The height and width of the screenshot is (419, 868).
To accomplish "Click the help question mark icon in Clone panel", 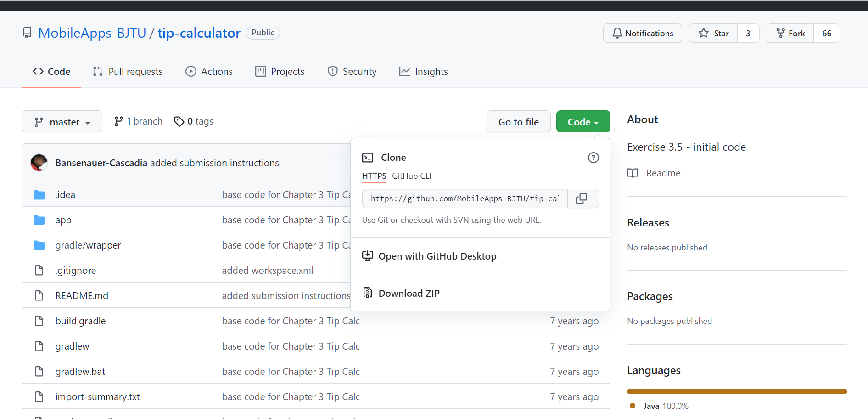I will point(593,158).
